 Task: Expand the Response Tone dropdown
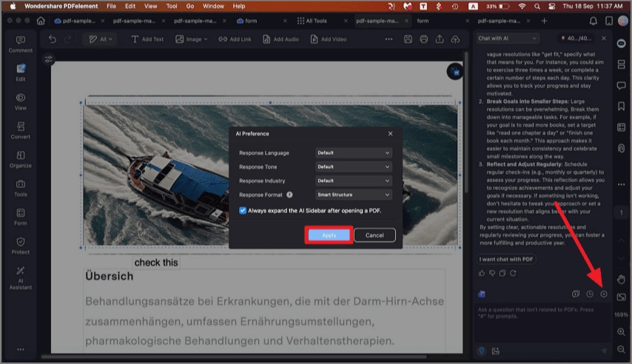point(354,167)
